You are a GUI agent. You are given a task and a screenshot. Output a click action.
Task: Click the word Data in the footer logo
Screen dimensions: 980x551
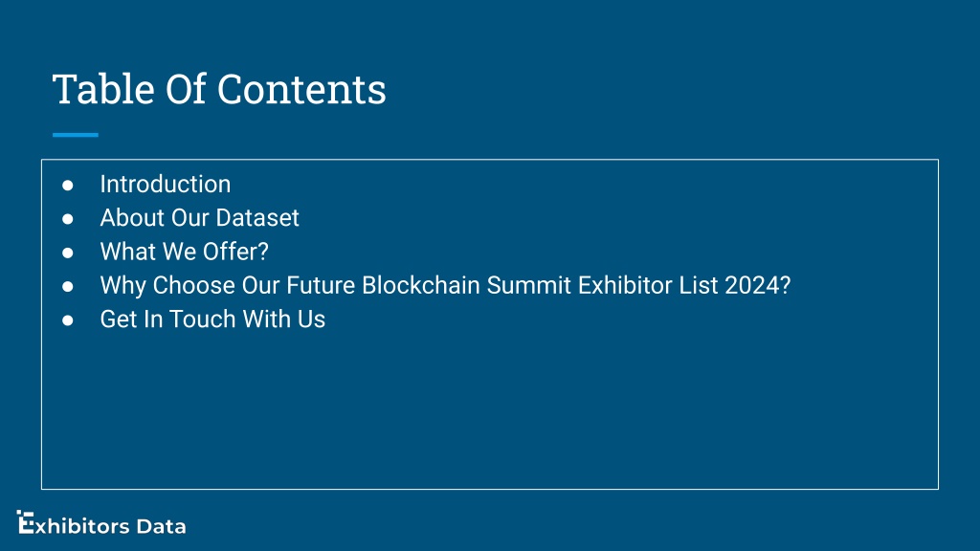161,527
